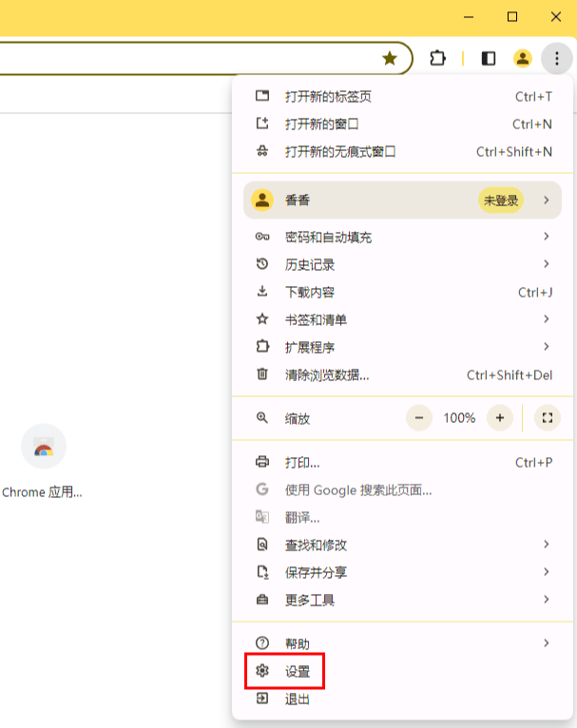Image resolution: width=577 pixels, height=728 pixels.
Task: Click the key icon beside 密码和自动填充
Action: click(x=262, y=237)
